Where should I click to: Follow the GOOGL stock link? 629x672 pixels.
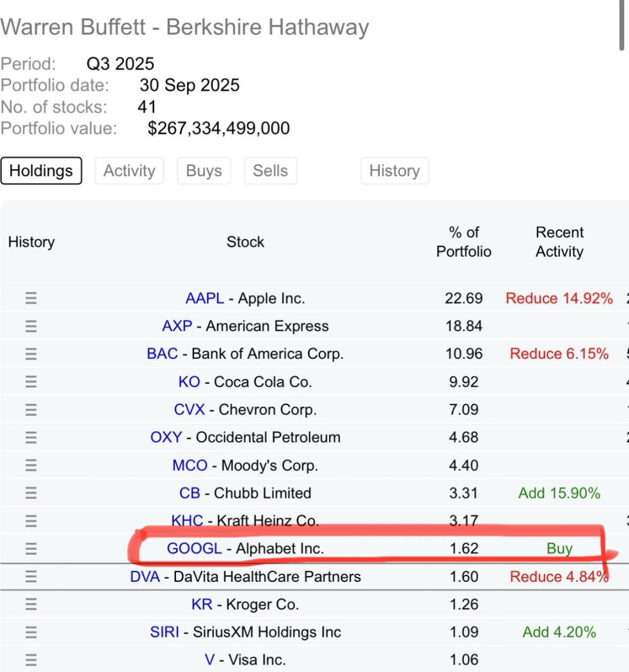[194, 549]
